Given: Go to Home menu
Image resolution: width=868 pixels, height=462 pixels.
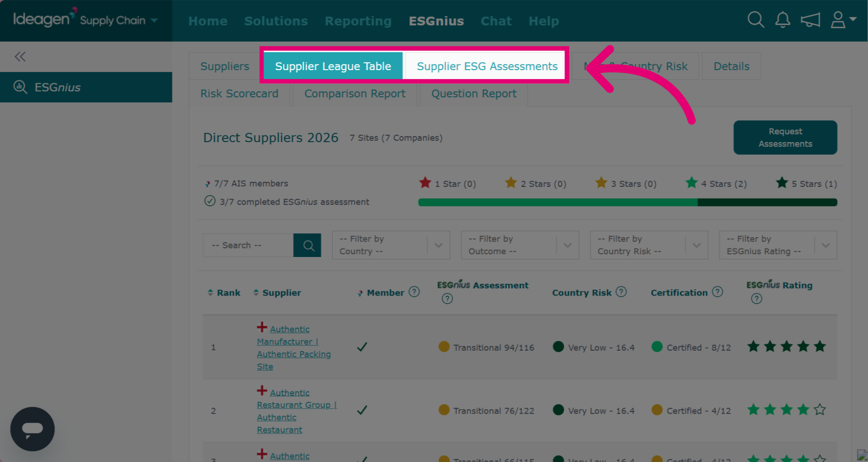Looking at the screenshot, I should 208,21.
